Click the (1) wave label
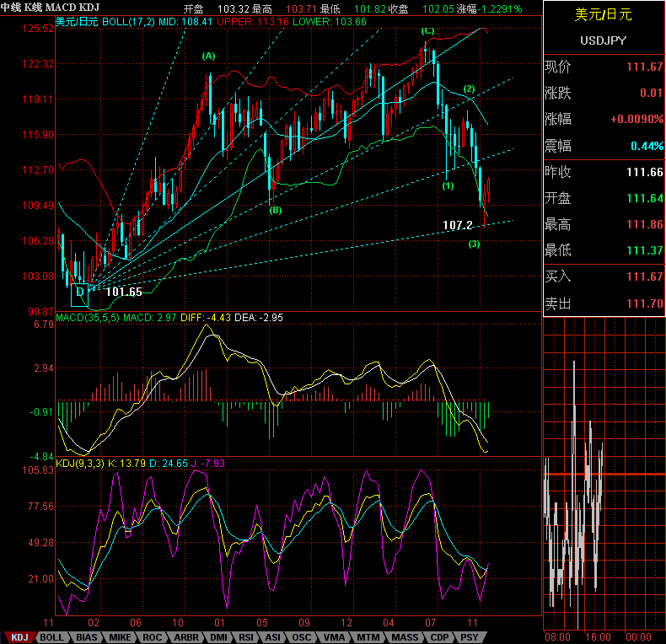This screenshot has height=644, width=666. [x=448, y=186]
